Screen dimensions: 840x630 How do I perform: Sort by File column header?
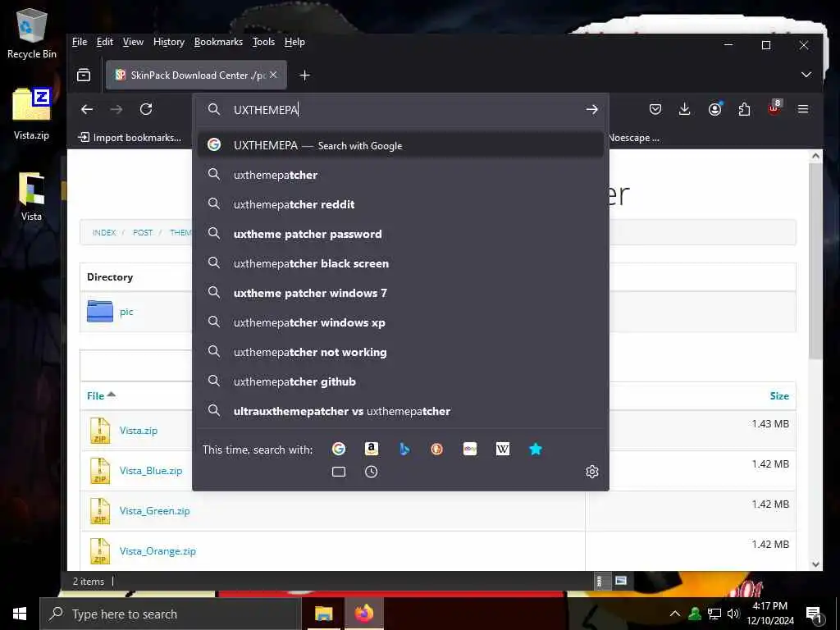pos(101,396)
